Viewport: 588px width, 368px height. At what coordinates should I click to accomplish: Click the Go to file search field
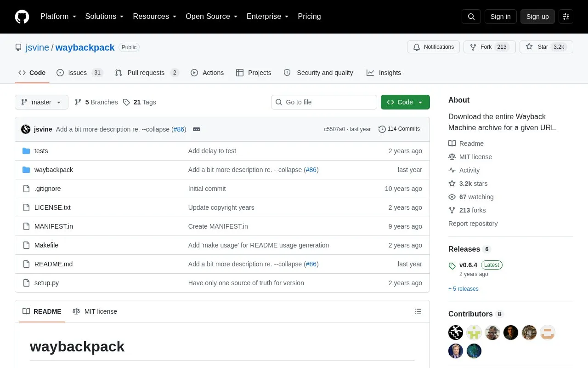pos(324,102)
